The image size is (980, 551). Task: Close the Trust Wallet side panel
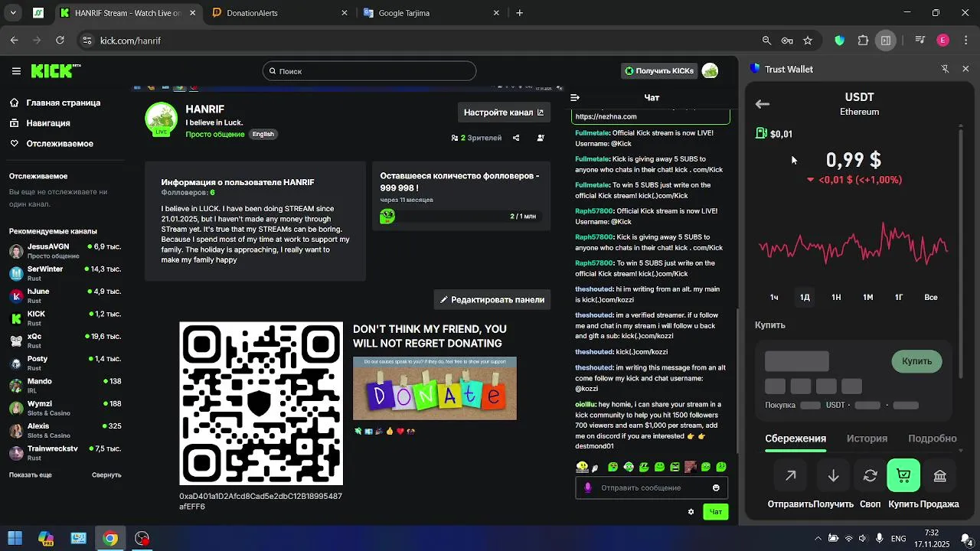965,69
